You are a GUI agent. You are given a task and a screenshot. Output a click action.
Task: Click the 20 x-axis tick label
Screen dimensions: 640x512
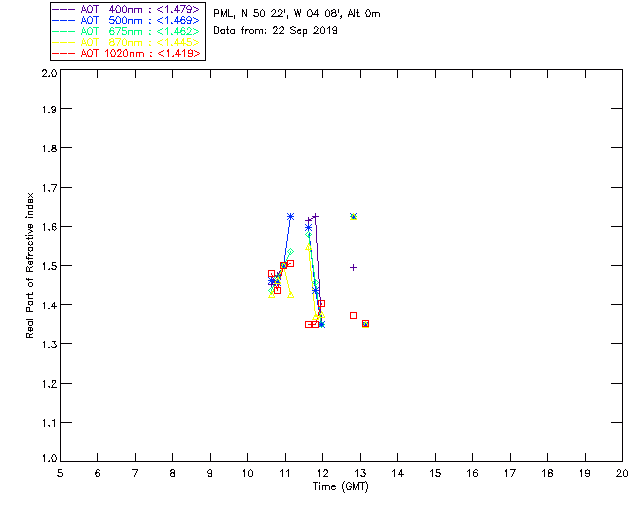[622, 473]
